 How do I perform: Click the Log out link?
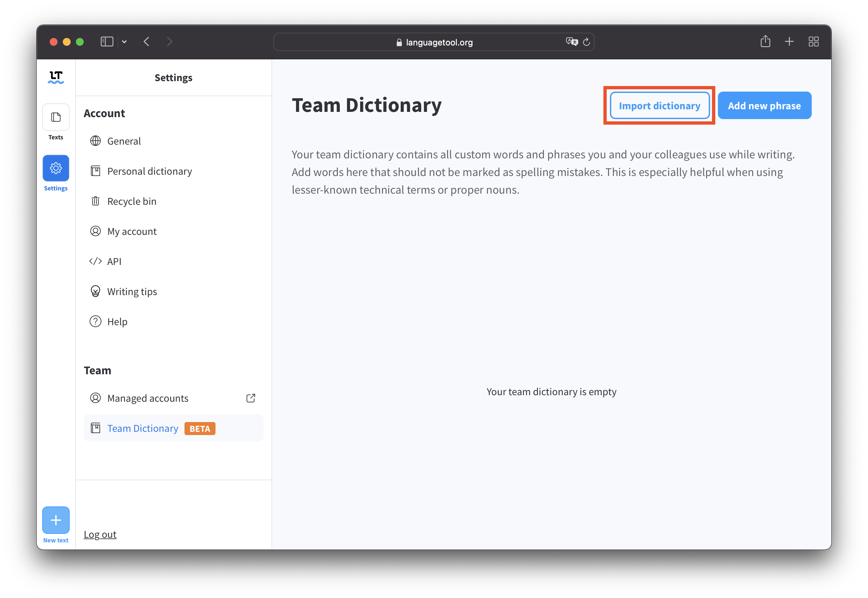[100, 534]
